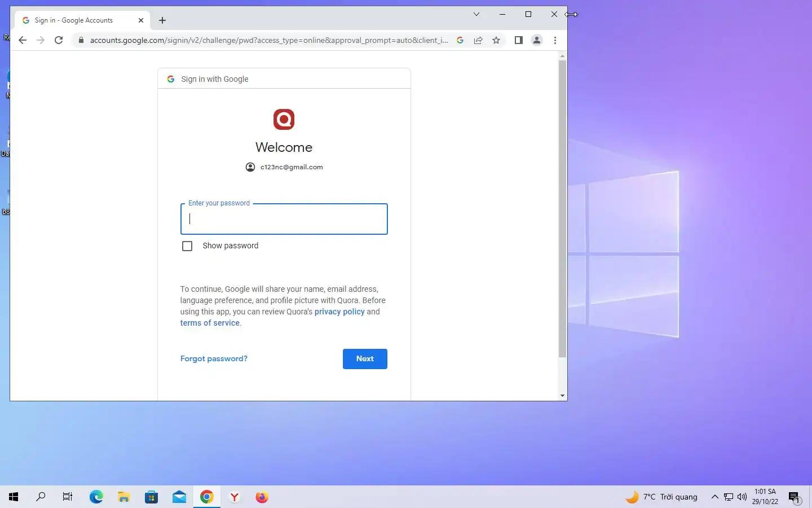The width and height of the screenshot is (812, 508).
Task: Open File Explorer from taskbar
Action: (124, 497)
